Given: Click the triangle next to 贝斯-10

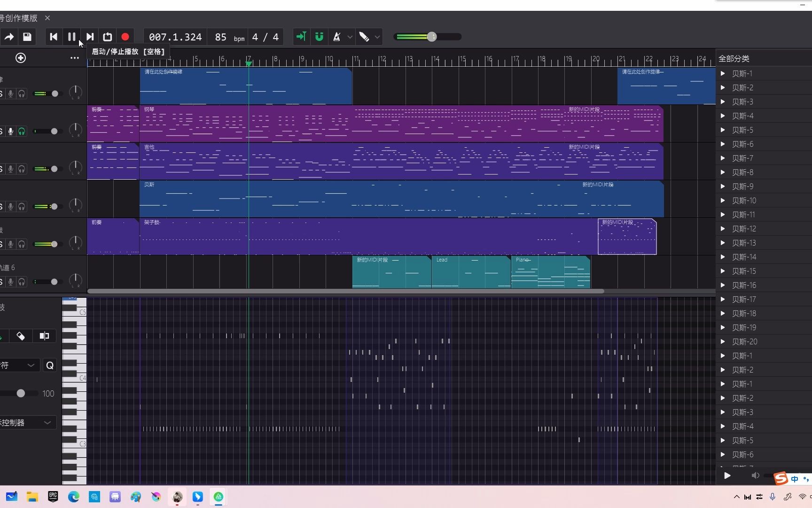Looking at the screenshot, I should pos(723,200).
